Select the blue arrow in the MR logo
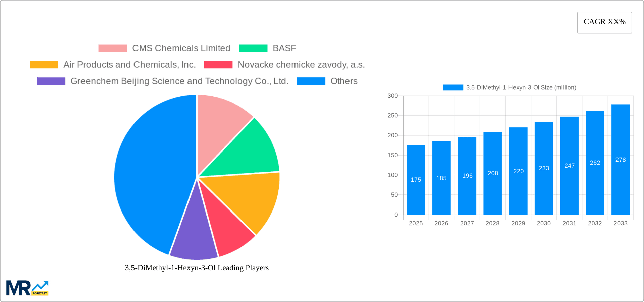This screenshot has width=644, height=302. [40, 285]
